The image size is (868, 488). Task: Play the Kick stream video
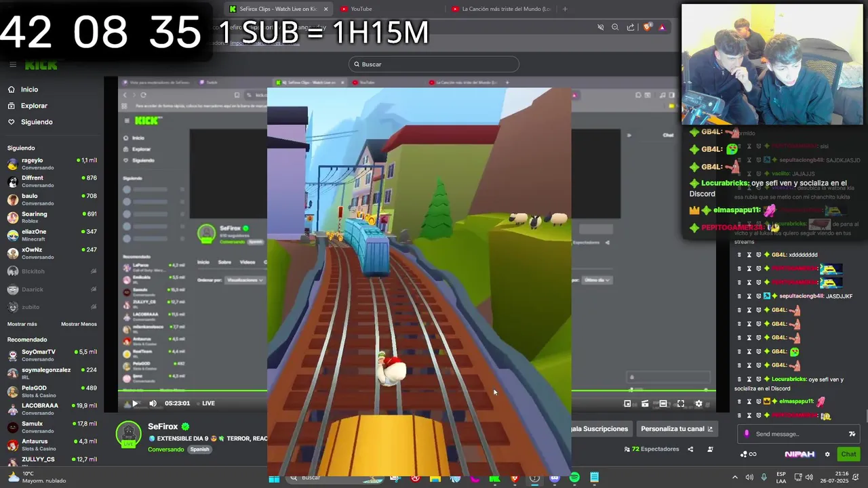pyautogui.click(x=135, y=403)
